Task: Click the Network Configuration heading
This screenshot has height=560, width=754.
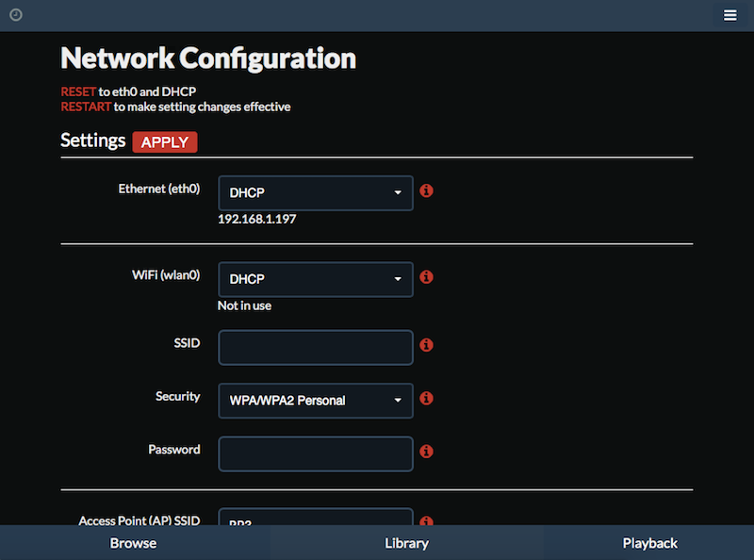Action: [208, 58]
